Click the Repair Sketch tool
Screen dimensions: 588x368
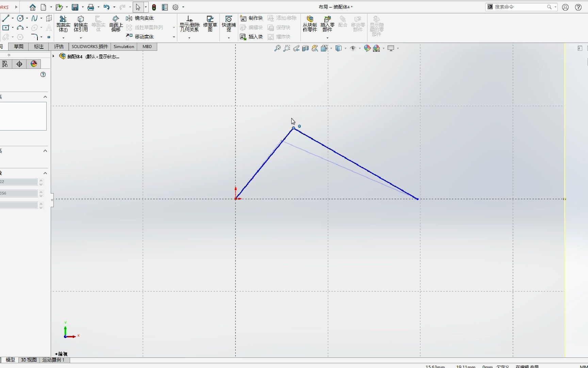[x=210, y=24]
